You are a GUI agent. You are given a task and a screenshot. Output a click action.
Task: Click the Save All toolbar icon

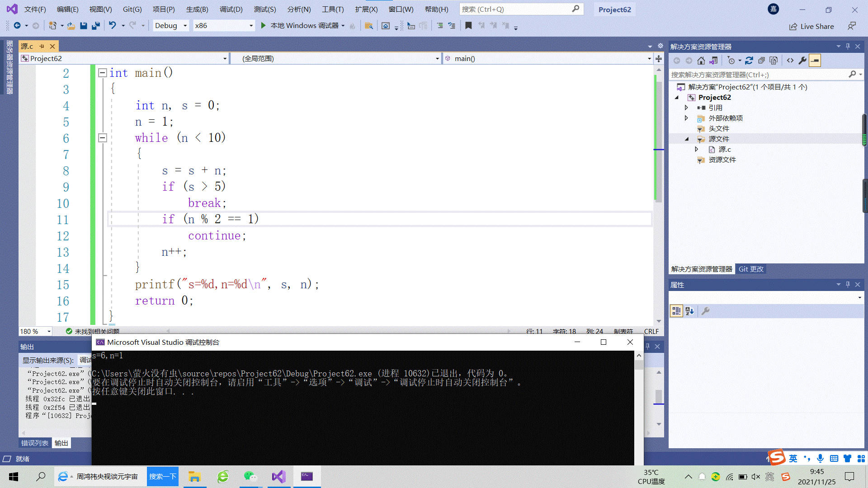coord(96,26)
